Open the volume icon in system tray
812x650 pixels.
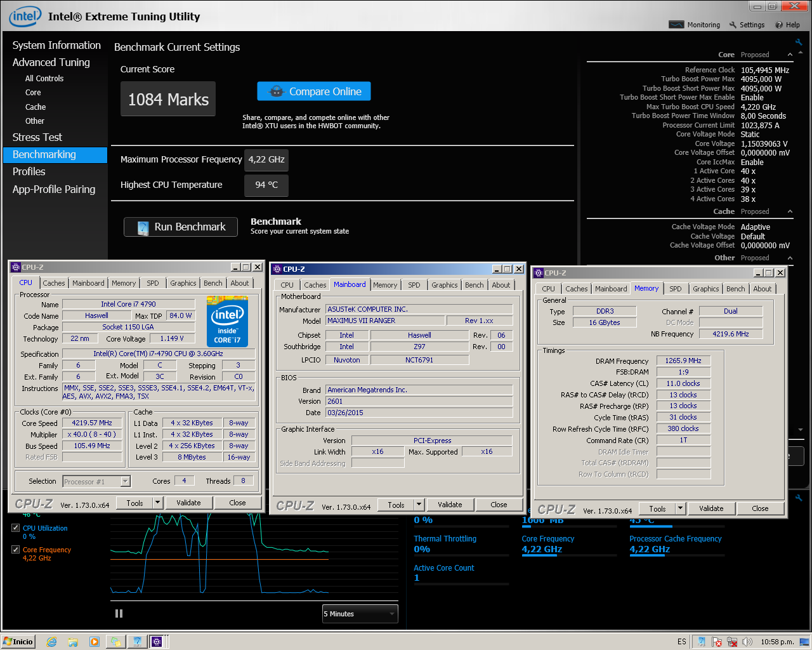coord(747,642)
